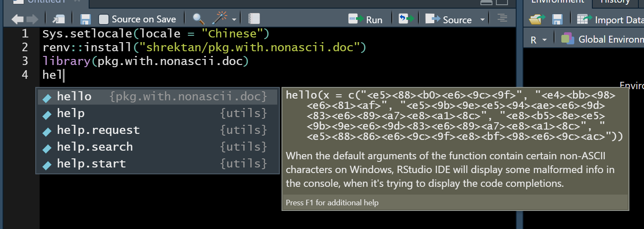
Task: Source the script with Source button
Action: point(449,19)
